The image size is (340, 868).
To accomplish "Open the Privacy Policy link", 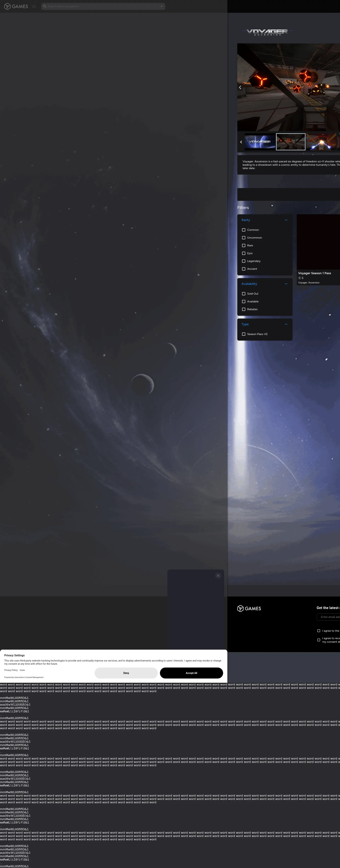I will tap(11, 670).
